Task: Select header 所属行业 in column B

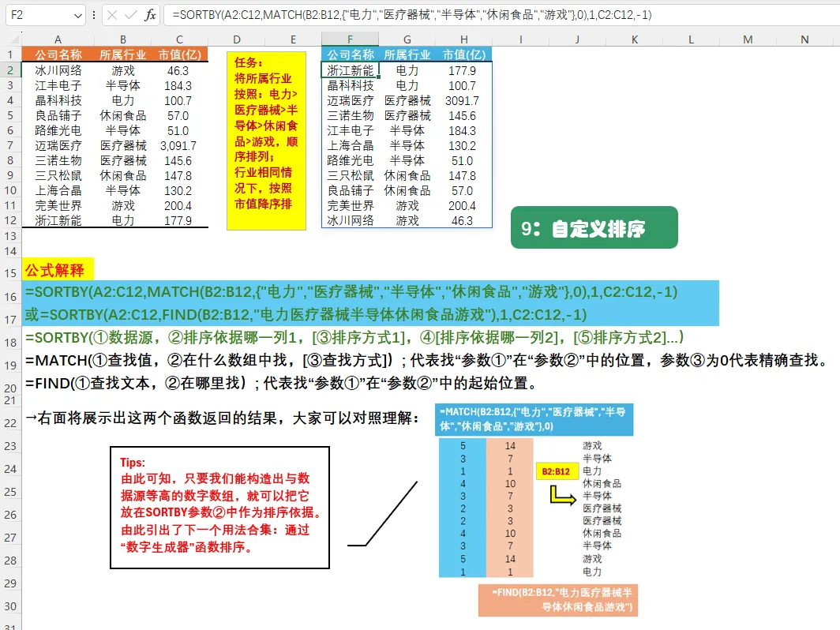Action: [122, 54]
